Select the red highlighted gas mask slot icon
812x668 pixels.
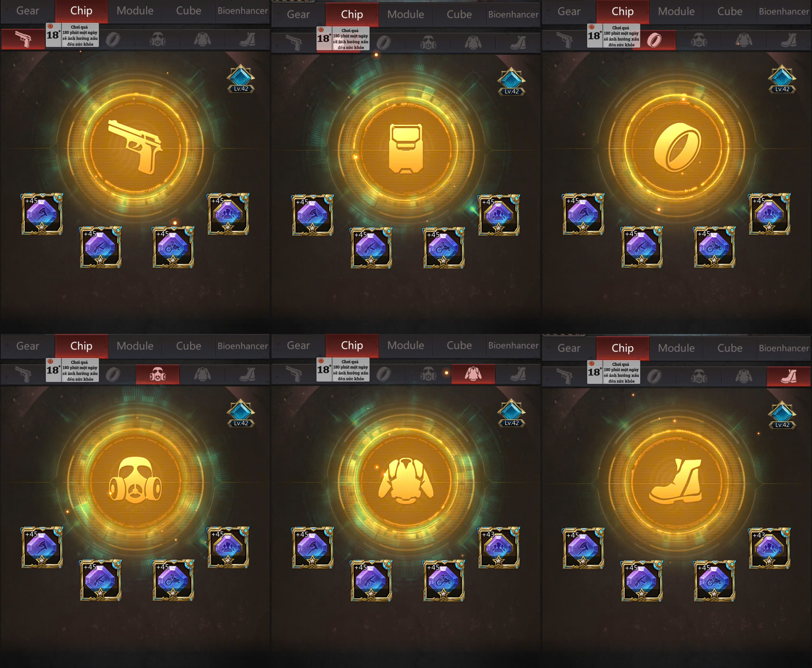pyautogui.click(x=158, y=374)
